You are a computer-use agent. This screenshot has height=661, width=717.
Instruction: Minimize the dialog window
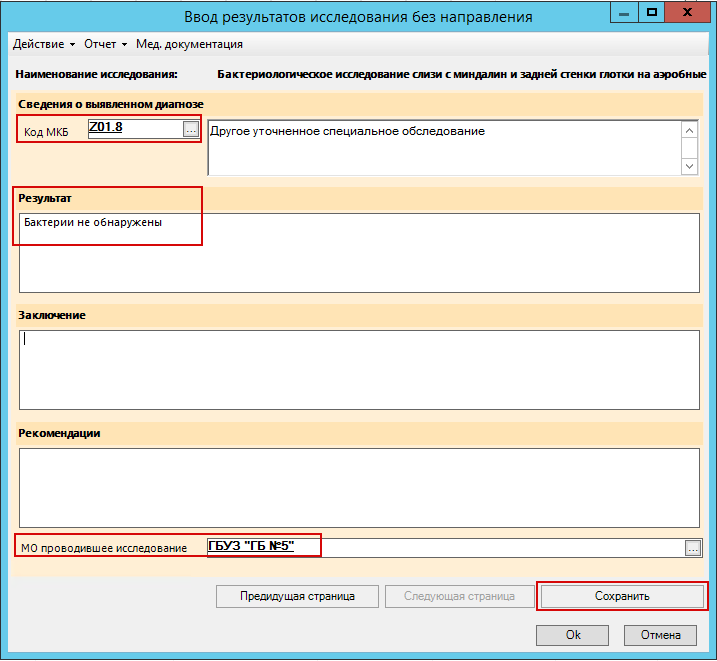pyautogui.click(x=625, y=13)
